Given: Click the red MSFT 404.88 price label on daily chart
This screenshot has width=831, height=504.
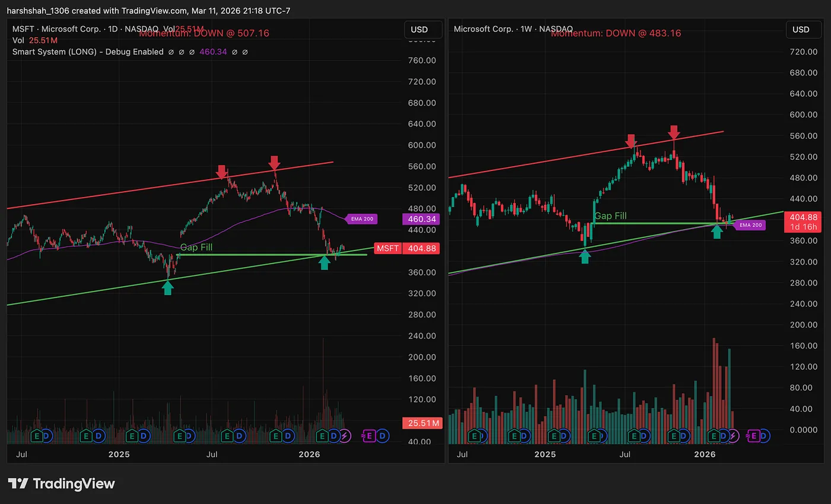Looking at the screenshot, I should (x=407, y=248).
